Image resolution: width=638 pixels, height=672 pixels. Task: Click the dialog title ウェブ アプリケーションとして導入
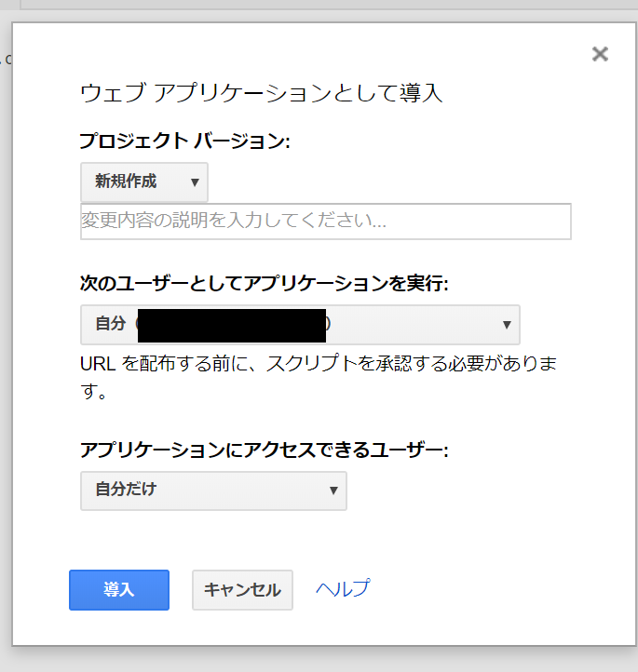pyautogui.click(x=261, y=93)
